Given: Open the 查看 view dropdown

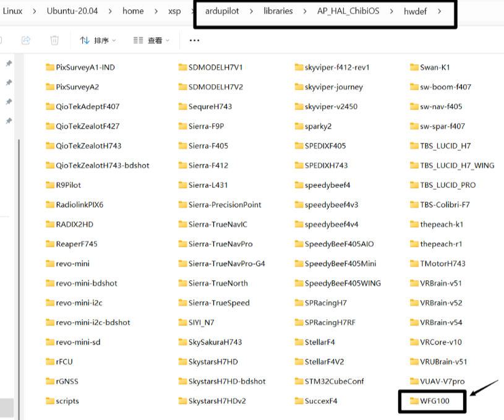Looking at the screenshot, I should 150,40.
